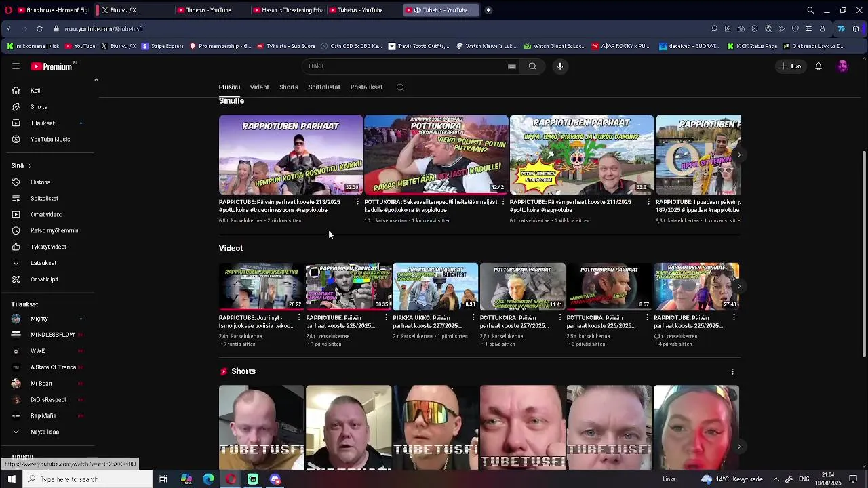Image resolution: width=868 pixels, height=488 pixels.
Task: Show next videos in Sinulle carousel
Action: [x=739, y=155]
